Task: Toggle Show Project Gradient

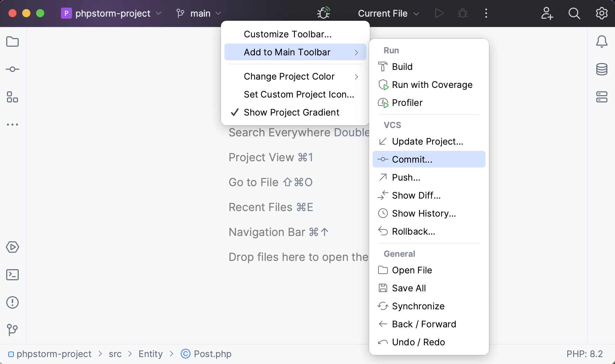Action: [x=291, y=112]
